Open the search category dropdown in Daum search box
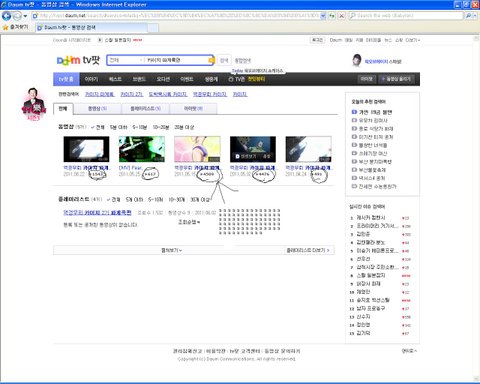This screenshot has height=384, width=480. 141,60
